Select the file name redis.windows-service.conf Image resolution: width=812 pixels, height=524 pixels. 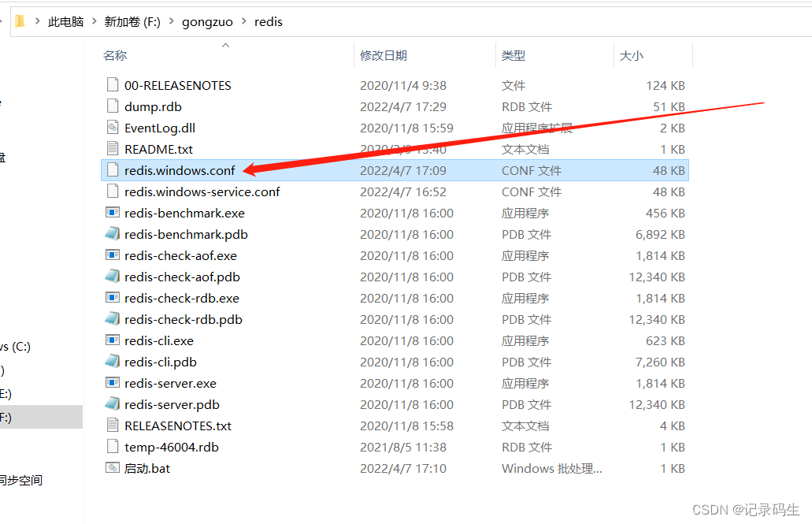[202, 191]
